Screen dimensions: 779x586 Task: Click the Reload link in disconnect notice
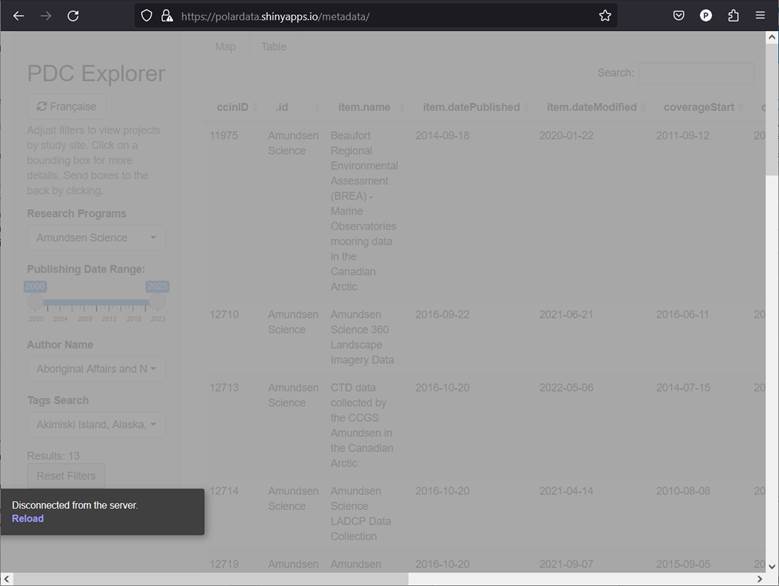coord(28,518)
